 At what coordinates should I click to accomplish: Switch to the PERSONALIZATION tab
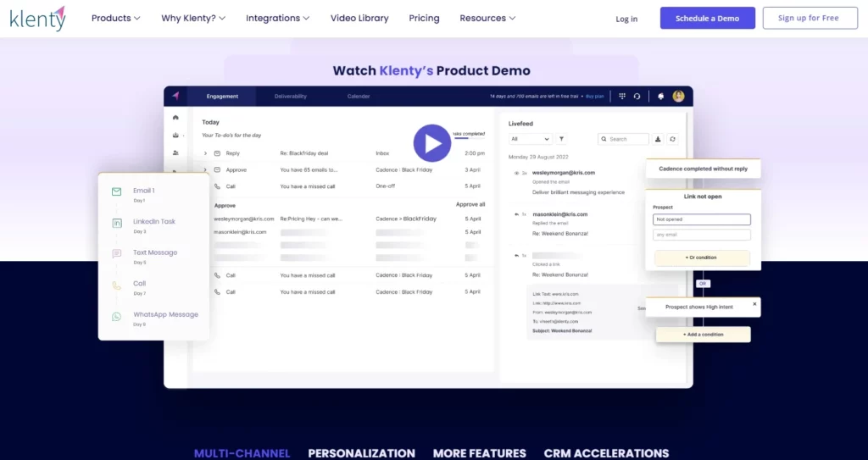pyautogui.click(x=361, y=453)
